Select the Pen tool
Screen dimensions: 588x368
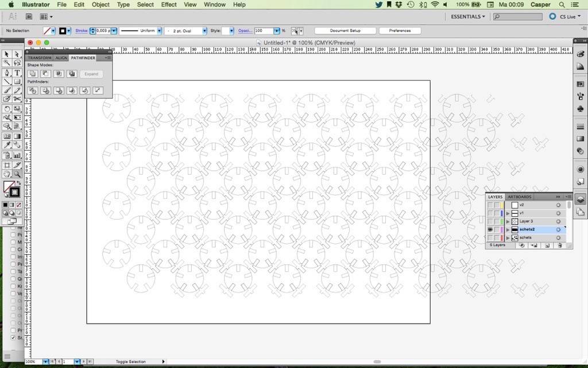7,72
